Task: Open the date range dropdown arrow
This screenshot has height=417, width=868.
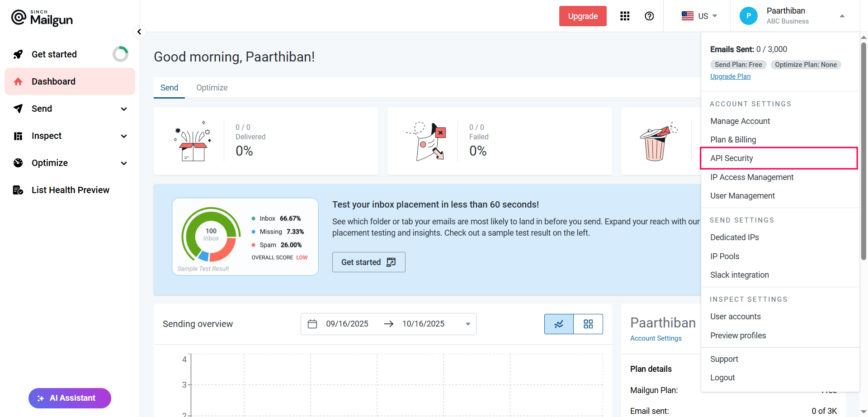Action: pos(467,324)
